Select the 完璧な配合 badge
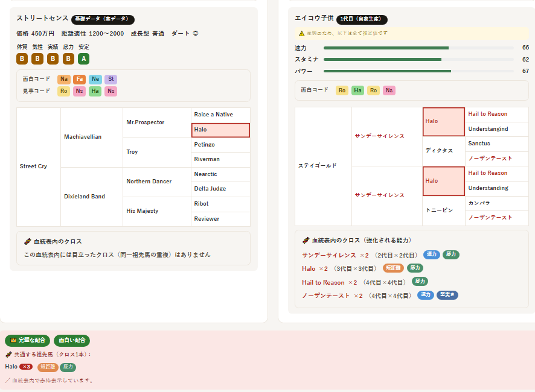The width and height of the screenshot is (535, 392). coord(28,341)
